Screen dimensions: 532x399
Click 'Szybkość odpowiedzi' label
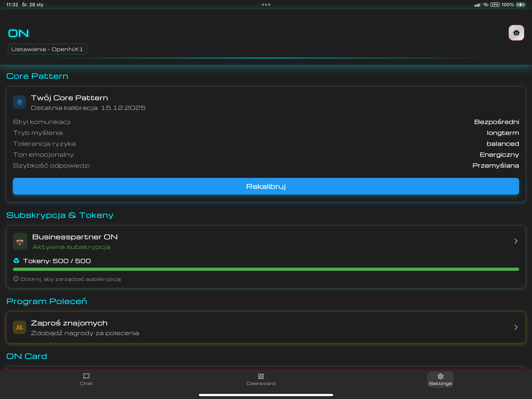51,166
